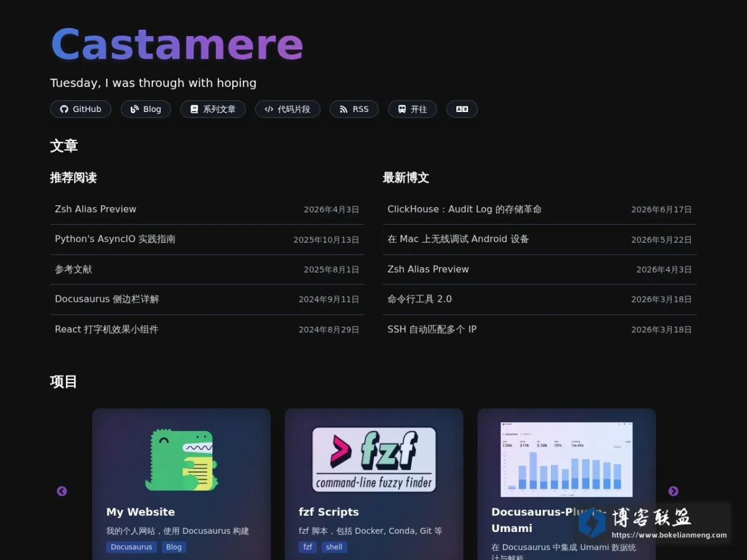
Task: Click the Umami analytics chart thumbnail
Action: tap(566, 459)
